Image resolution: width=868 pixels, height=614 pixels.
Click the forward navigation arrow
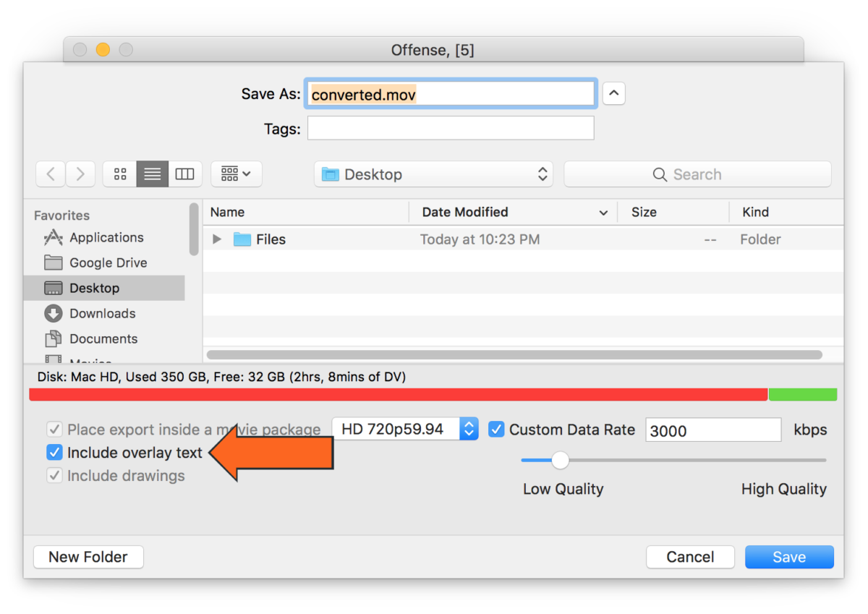click(x=80, y=174)
